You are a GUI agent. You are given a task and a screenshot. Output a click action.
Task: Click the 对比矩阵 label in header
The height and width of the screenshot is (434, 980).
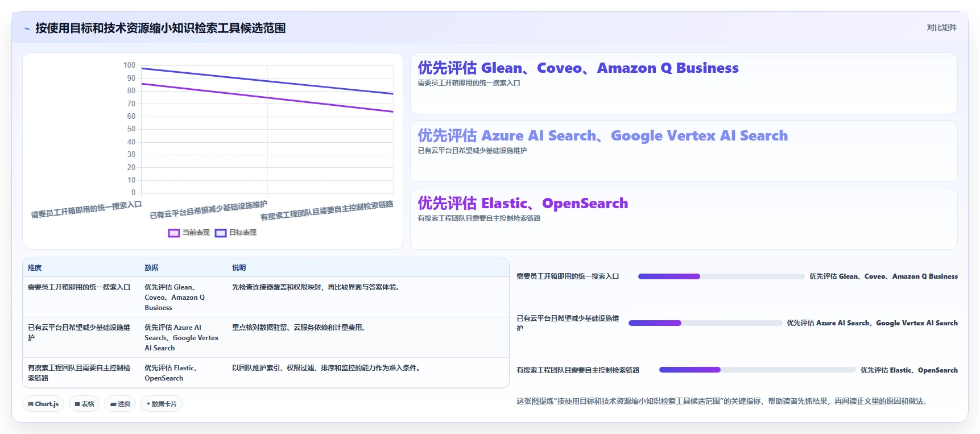(x=941, y=27)
